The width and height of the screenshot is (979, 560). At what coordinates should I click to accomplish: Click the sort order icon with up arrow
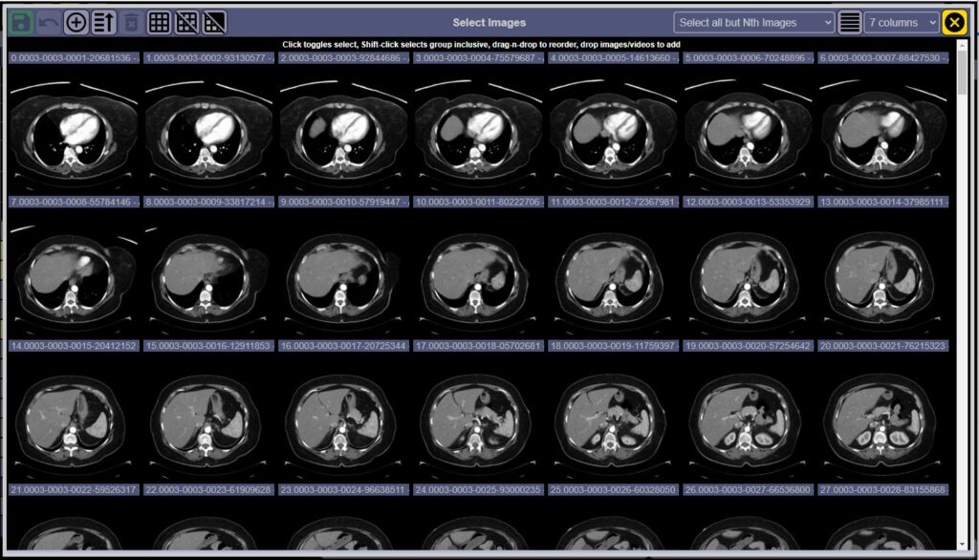coord(103,23)
